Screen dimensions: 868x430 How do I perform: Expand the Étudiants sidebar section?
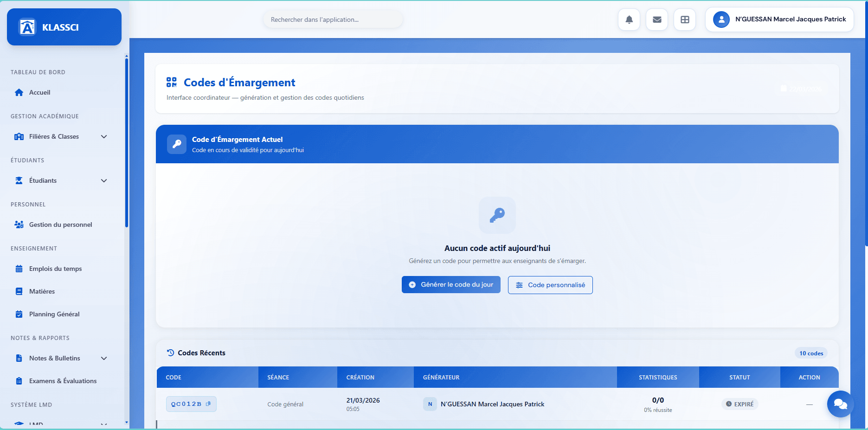(x=104, y=180)
